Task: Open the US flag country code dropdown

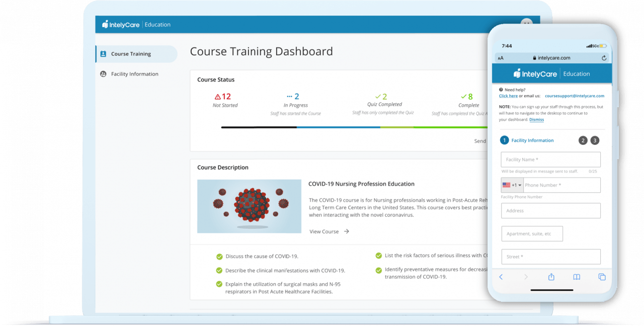Action: pyautogui.click(x=512, y=185)
